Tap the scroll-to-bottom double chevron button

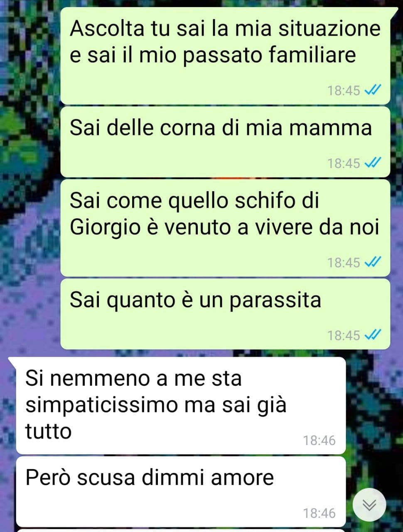point(369,505)
